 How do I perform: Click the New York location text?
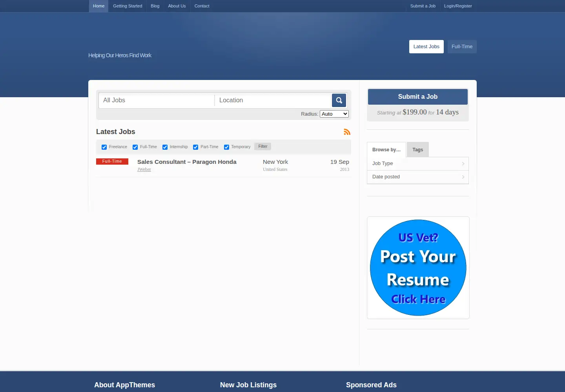point(275,162)
